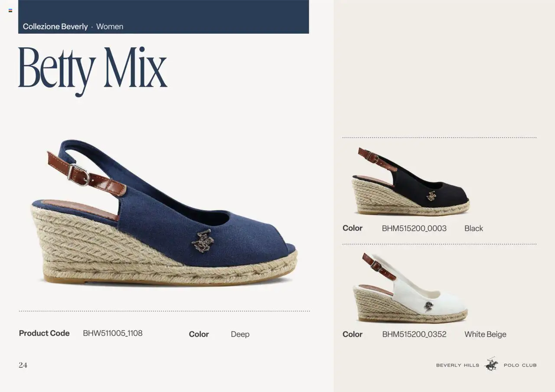Click page number 24
The height and width of the screenshot is (392, 555).
tap(23, 365)
